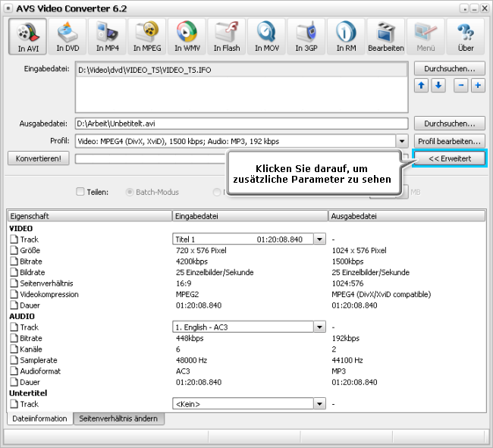493x448 pixels.
Task: Start conversion with Konvertieren! button
Action: coord(39,158)
